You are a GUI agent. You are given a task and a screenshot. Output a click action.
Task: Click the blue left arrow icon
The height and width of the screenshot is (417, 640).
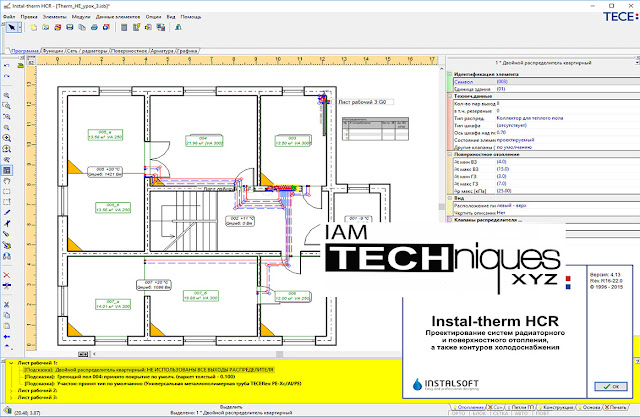tap(7, 337)
